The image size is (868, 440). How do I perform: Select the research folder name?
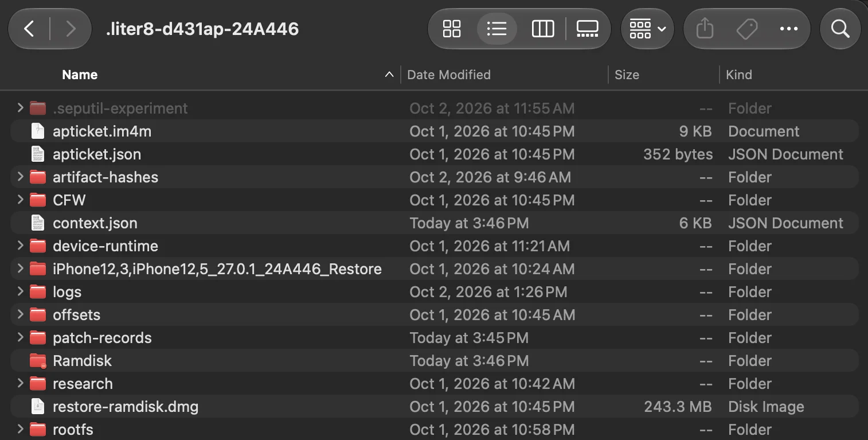click(83, 384)
